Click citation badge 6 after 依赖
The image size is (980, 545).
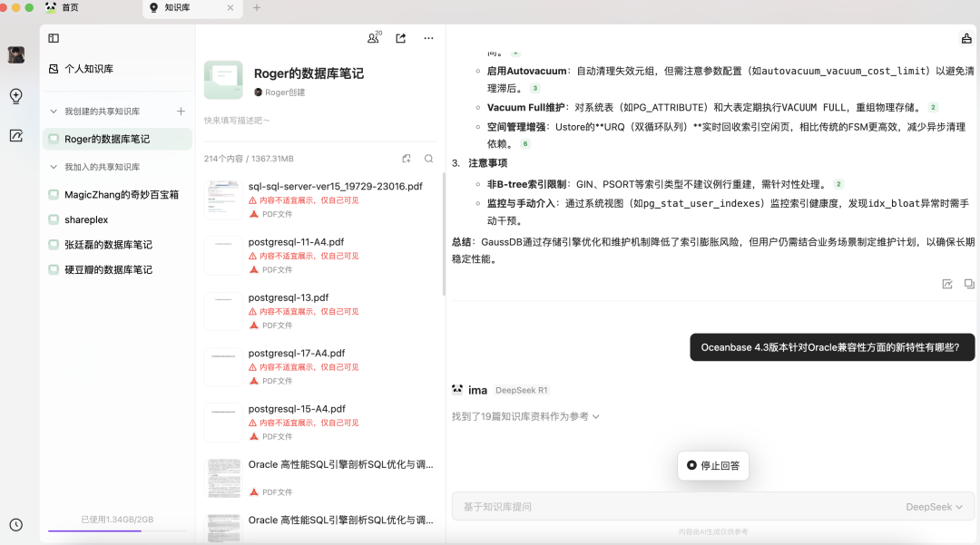pyautogui.click(x=525, y=143)
